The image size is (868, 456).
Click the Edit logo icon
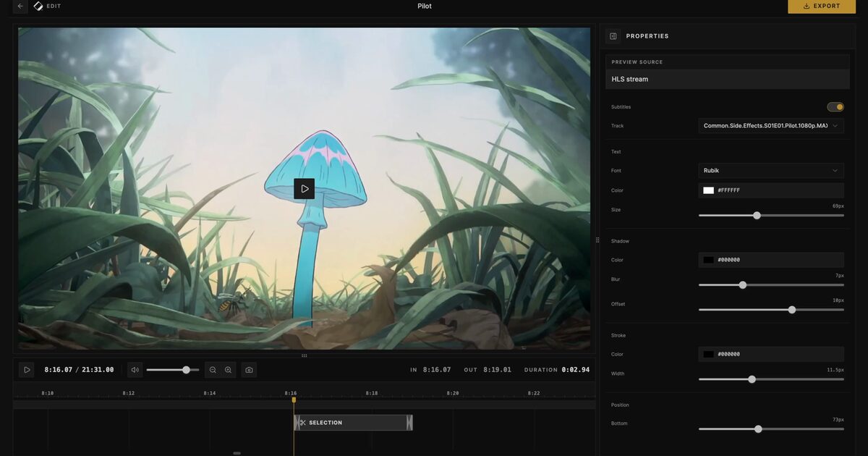[x=38, y=6]
